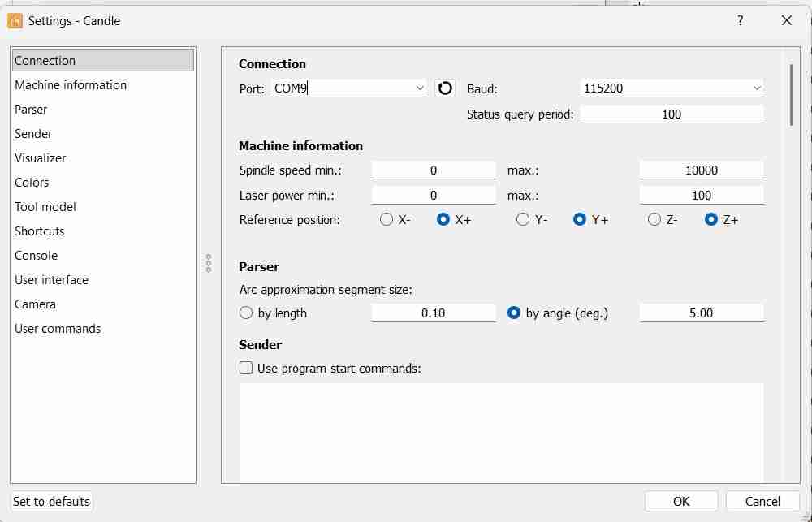The image size is (812, 522).
Task: Click the Status query period input field
Action: coord(672,114)
